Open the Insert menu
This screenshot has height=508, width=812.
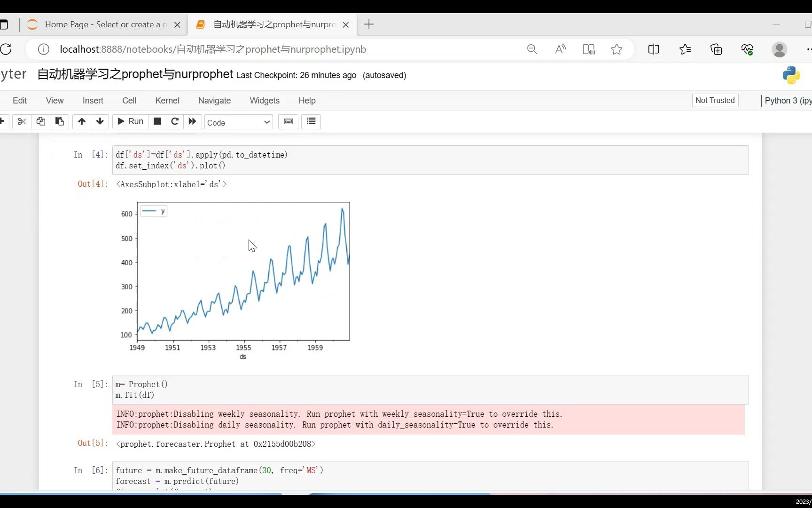click(93, 101)
